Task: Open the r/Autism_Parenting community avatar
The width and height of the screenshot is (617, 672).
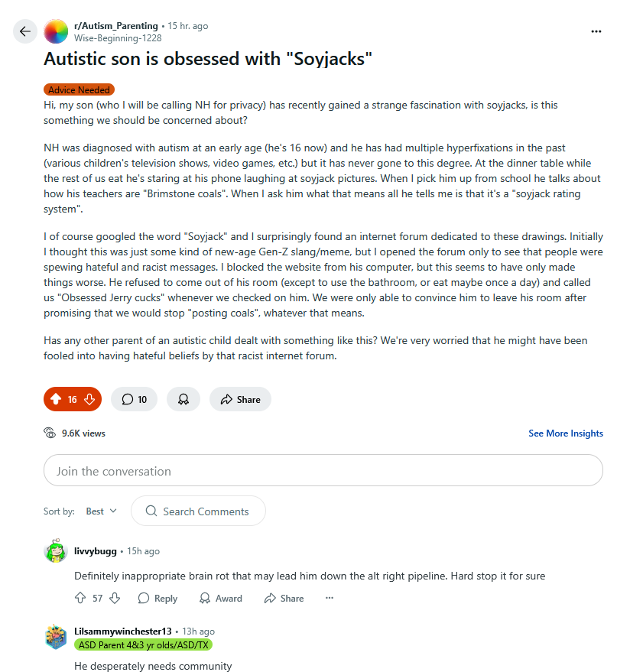Action: point(56,31)
